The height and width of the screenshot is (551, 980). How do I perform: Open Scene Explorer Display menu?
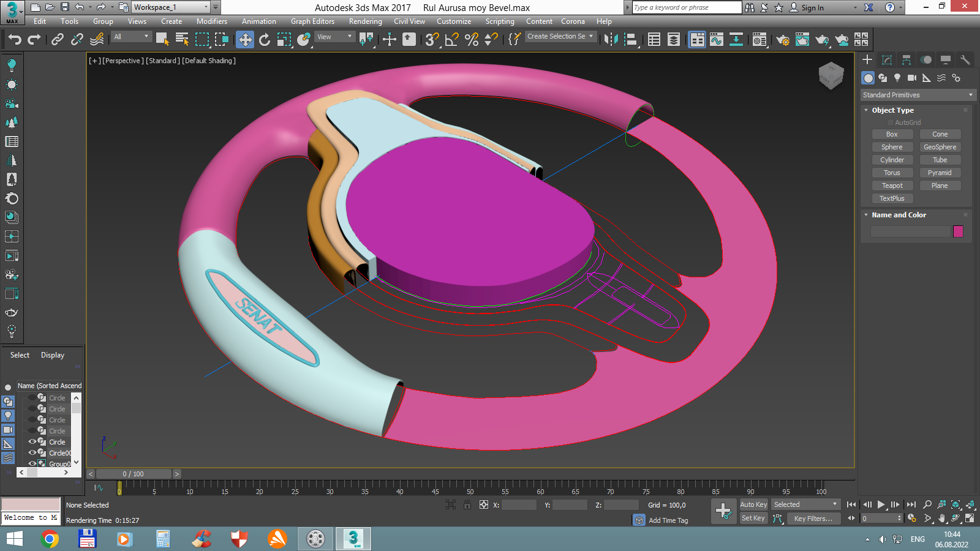[53, 355]
